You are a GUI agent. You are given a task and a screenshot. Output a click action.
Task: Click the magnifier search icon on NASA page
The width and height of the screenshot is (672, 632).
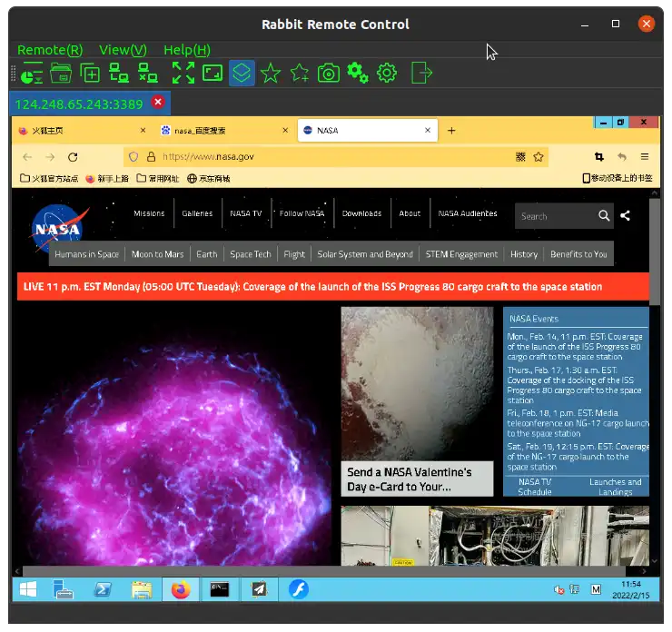coord(604,215)
